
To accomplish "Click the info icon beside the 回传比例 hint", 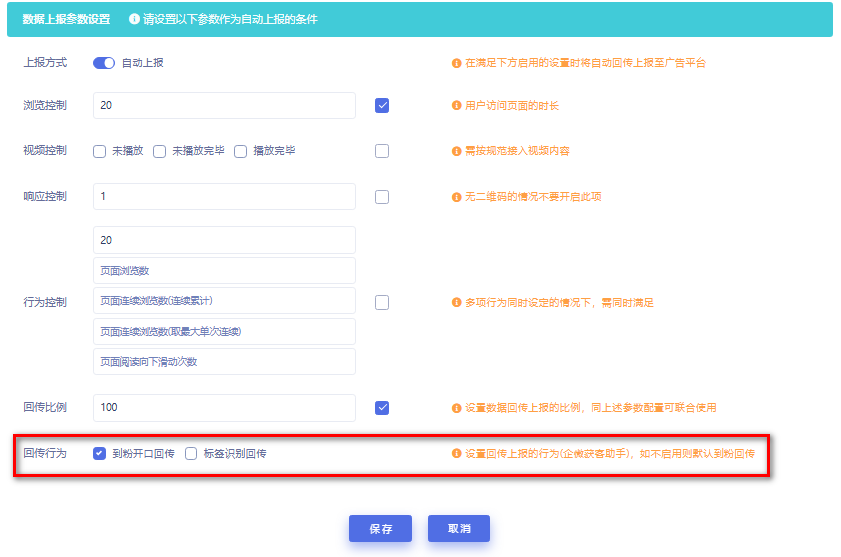I will 457,408.
